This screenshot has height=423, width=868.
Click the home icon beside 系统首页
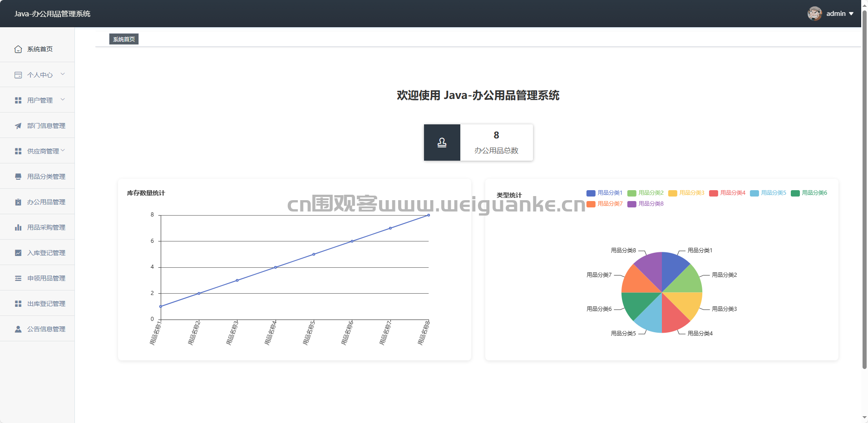point(18,49)
